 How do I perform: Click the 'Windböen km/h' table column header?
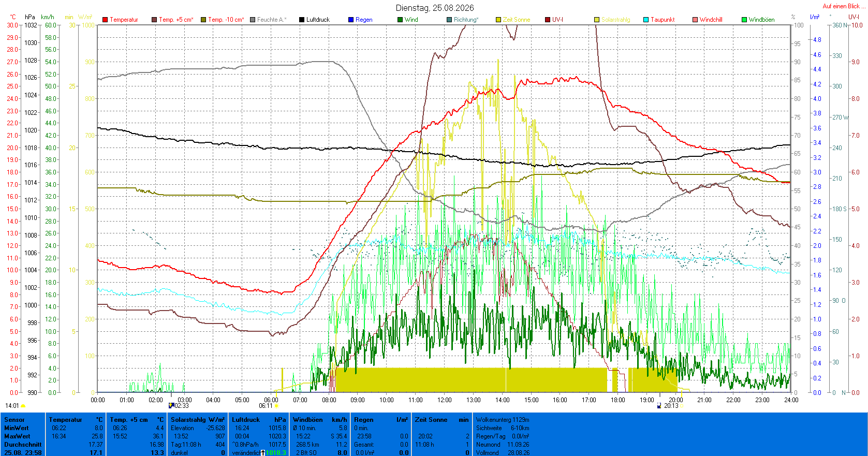pyautogui.click(x=320, y=420)
